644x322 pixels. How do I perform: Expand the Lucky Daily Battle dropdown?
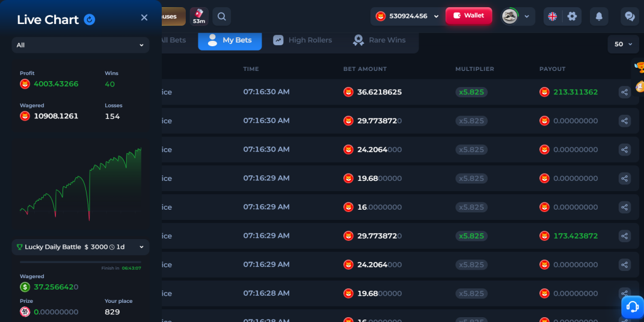point(81,247)
